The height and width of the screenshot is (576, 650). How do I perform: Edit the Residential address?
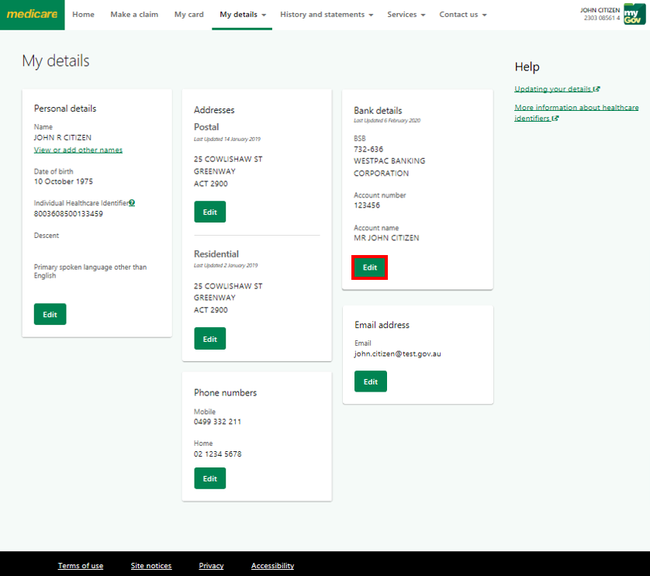[210, 339]
